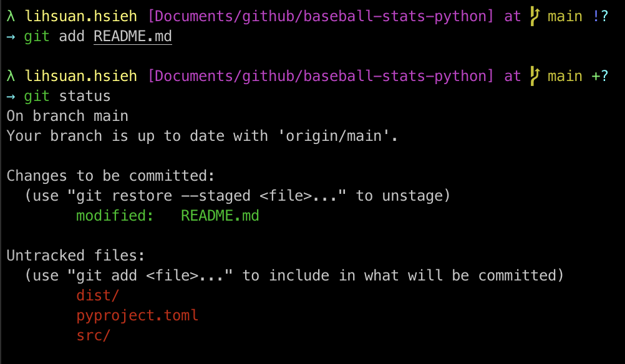Click the 'git status' command text
This screenshot has height=364, width=625.
point(67,97)
